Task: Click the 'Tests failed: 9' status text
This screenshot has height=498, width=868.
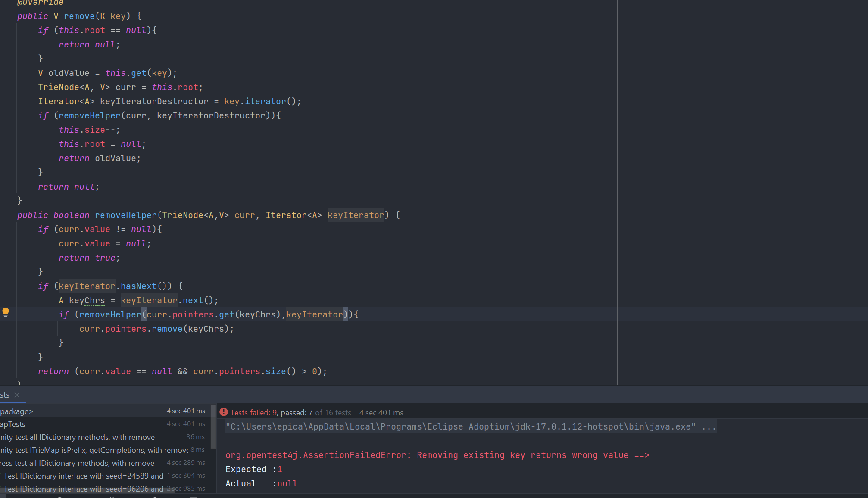Action: (x=253, y=412)
